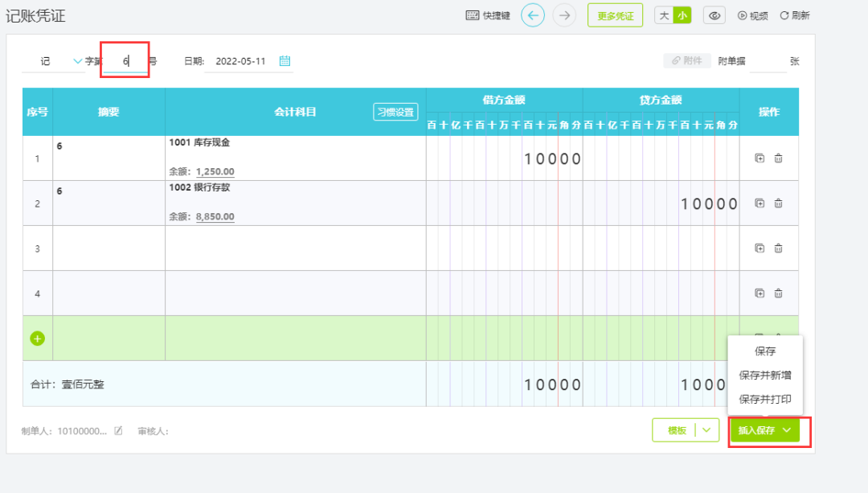The width and height of the screenshot is (868, 493).
Task: Insert row icon on row 1
Action: (759, 158)
